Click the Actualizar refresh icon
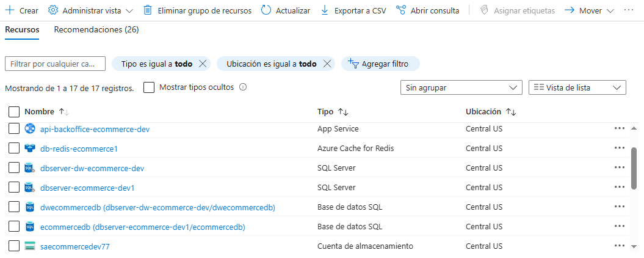 (x=266, y=10)
